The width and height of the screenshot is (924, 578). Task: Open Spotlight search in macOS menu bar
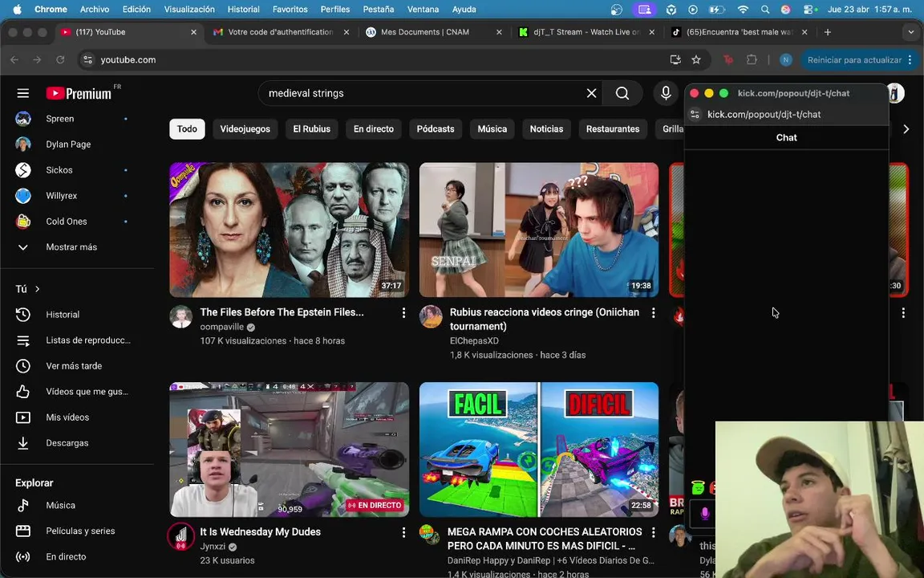[x=765, y=10]
